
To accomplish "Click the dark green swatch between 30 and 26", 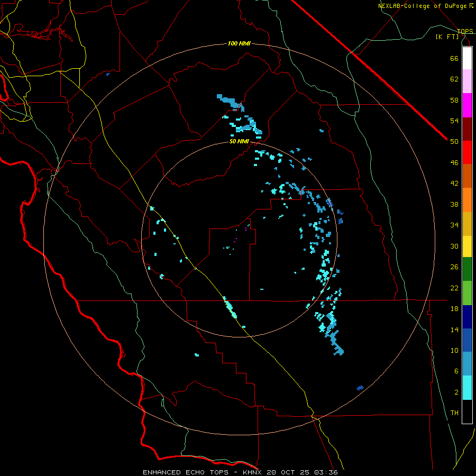I will [467, 269].
